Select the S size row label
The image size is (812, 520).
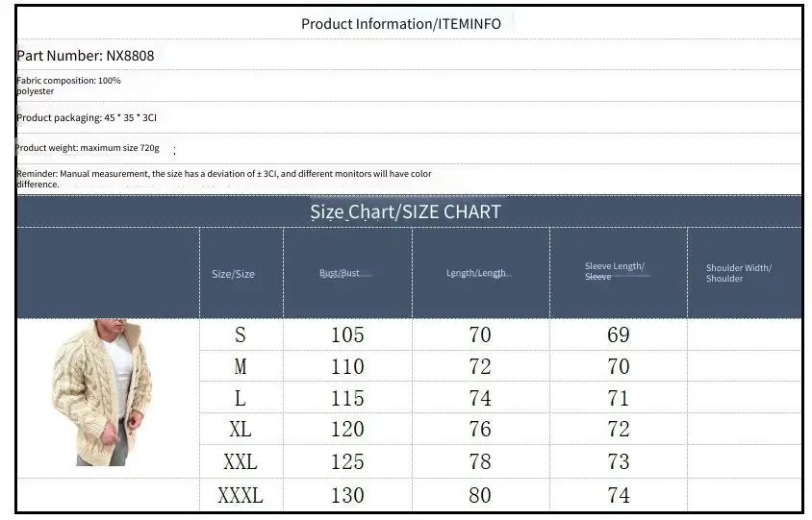coord(240,334)
